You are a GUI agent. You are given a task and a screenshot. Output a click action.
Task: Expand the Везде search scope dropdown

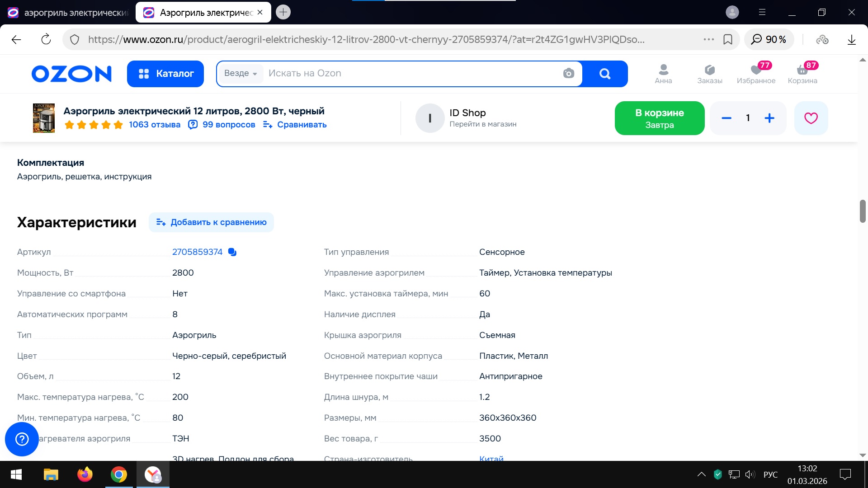[241, 73]
